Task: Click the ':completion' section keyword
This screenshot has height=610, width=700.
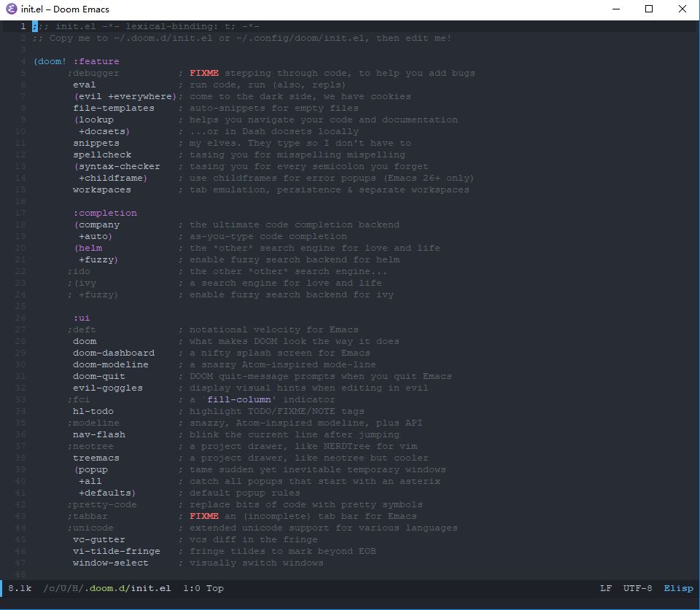Action: 105,213
